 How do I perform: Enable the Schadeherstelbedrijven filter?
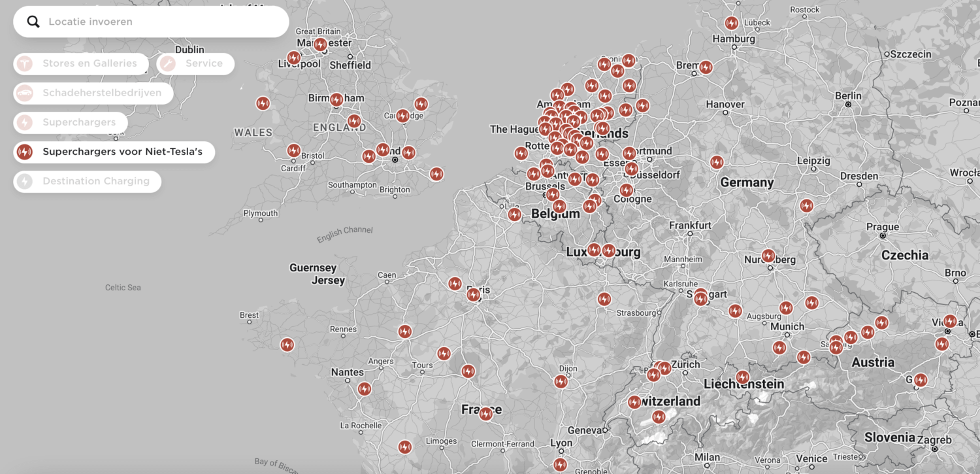(92, 93)
